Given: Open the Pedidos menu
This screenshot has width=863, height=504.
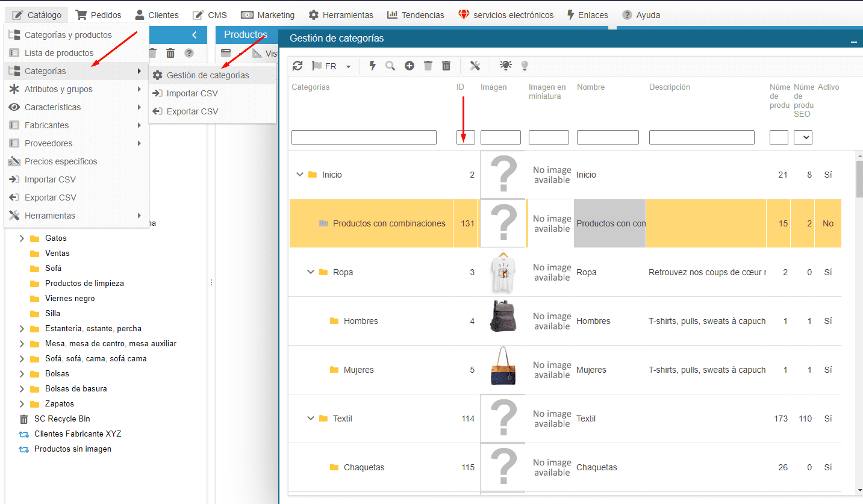Looking at the screenshot, I should [99, 15].
